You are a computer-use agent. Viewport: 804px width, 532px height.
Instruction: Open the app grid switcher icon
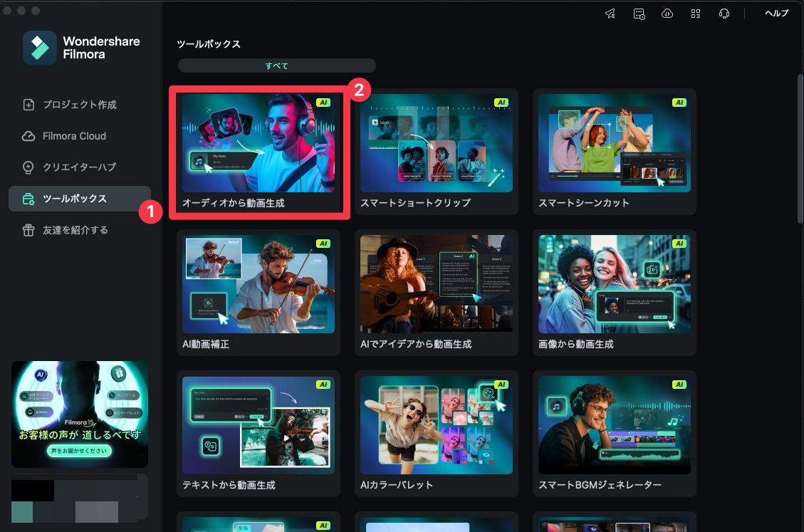[x=696, y=13]
